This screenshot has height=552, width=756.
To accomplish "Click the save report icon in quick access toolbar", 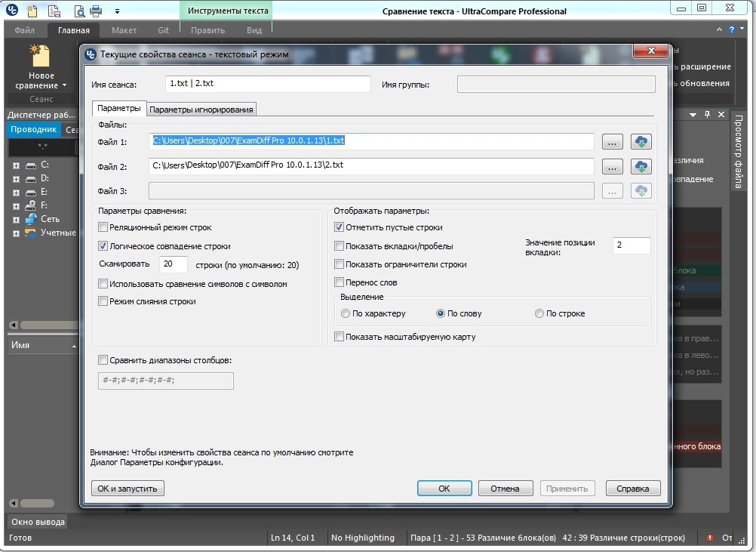I will (x=54, y=10).
